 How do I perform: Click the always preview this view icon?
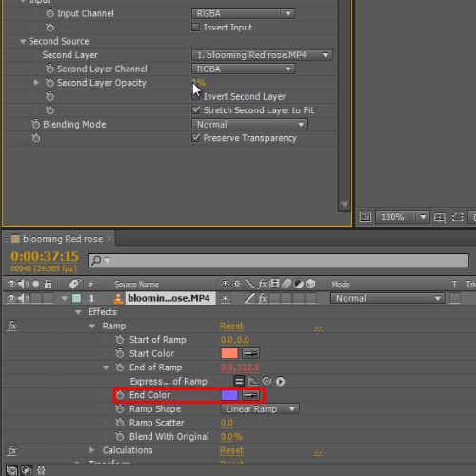[x=365, y=217]
